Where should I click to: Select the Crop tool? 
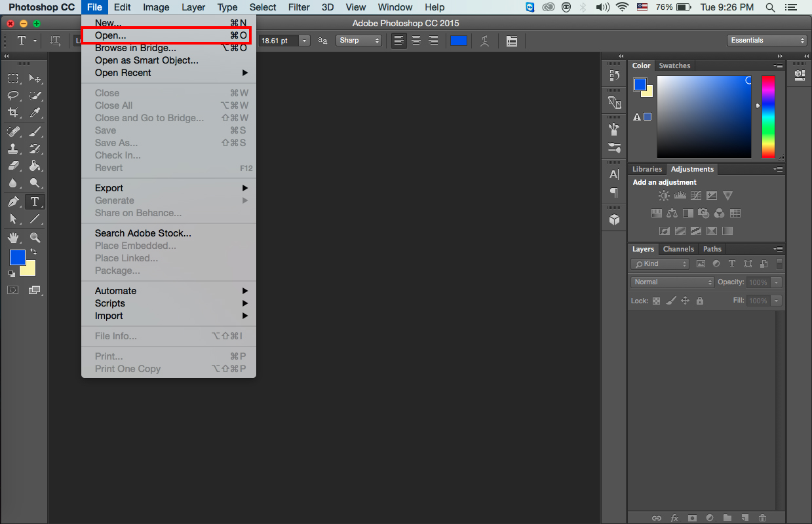pyautogui.click(x=13, y=113)
